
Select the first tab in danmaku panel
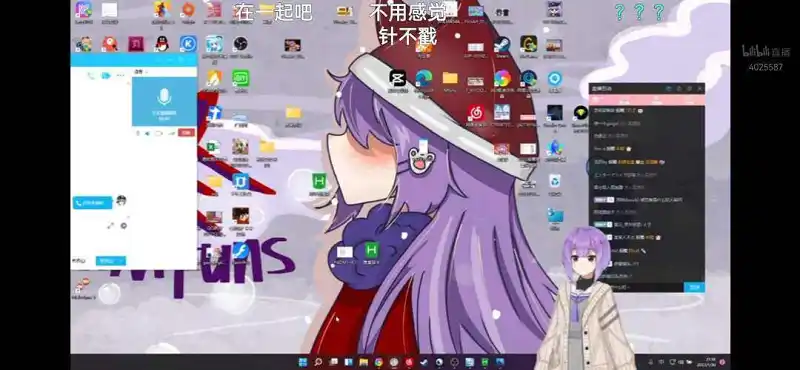595,99
